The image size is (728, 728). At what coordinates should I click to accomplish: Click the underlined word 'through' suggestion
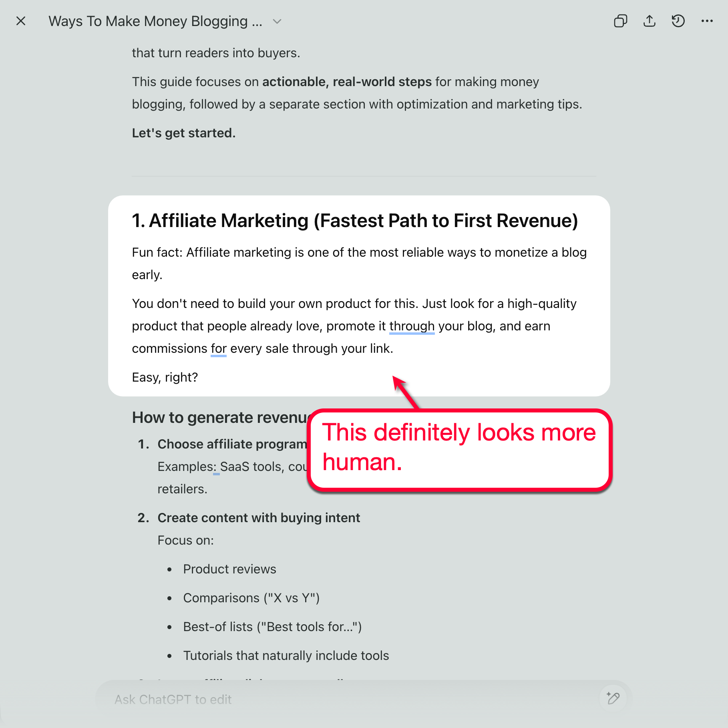click(412, 326)
